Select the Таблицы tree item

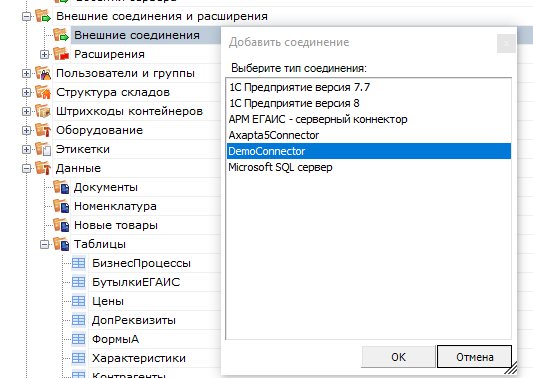[x=100, y=244]
